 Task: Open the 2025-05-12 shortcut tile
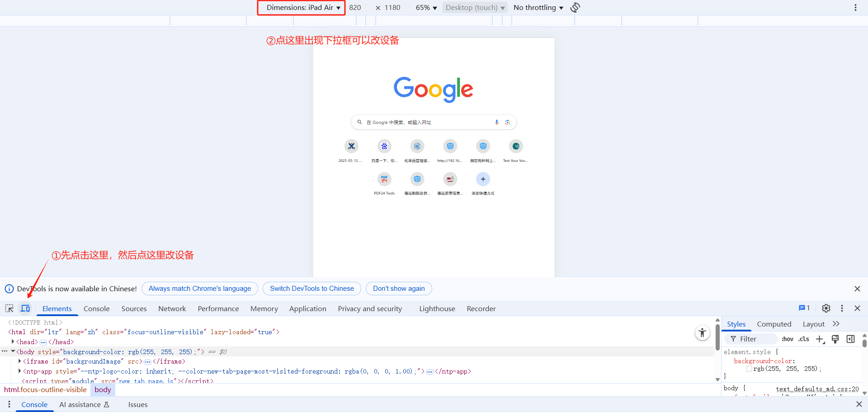point(351,151)
